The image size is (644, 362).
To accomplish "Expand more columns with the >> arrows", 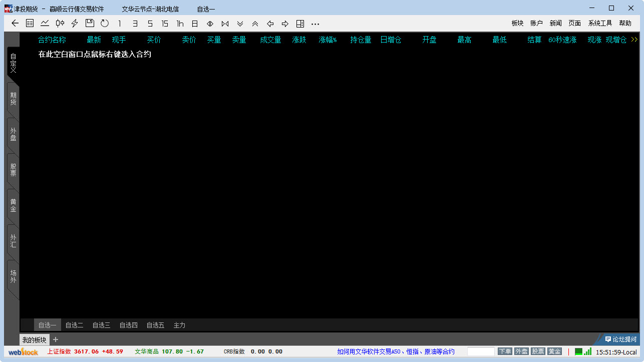I will pos(634,40).
